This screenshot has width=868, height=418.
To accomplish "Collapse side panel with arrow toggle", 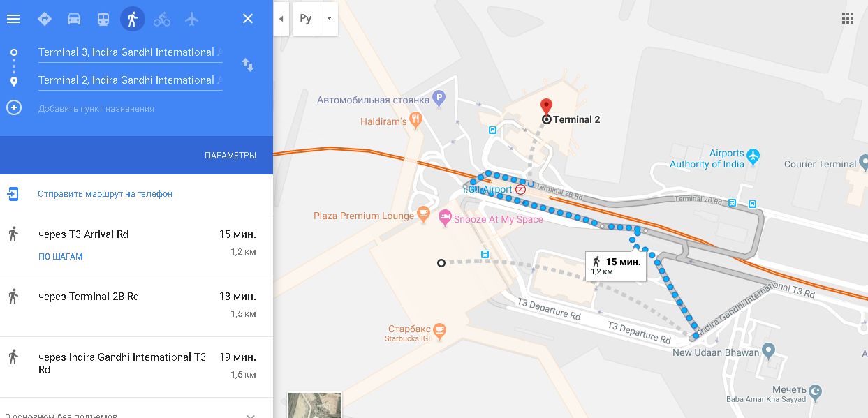I will point(281,19).
